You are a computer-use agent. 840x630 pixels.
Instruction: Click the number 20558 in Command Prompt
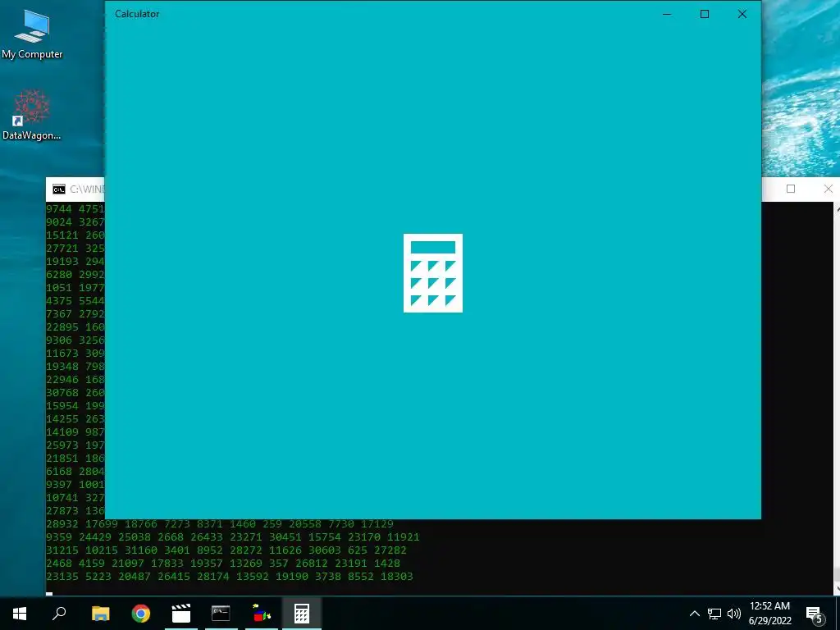[305, 524]
